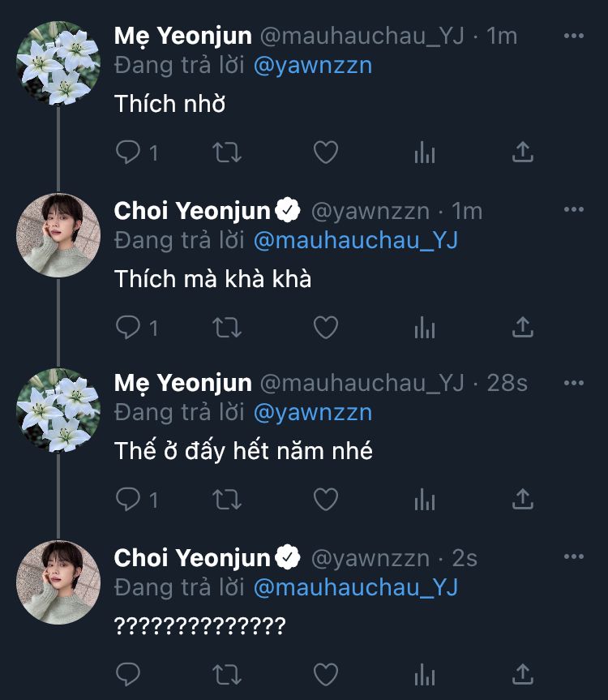This screenshot has height=700, width=608.
Task: Open more options on "Thích mà khà khà" tweet
Action: 573,210
